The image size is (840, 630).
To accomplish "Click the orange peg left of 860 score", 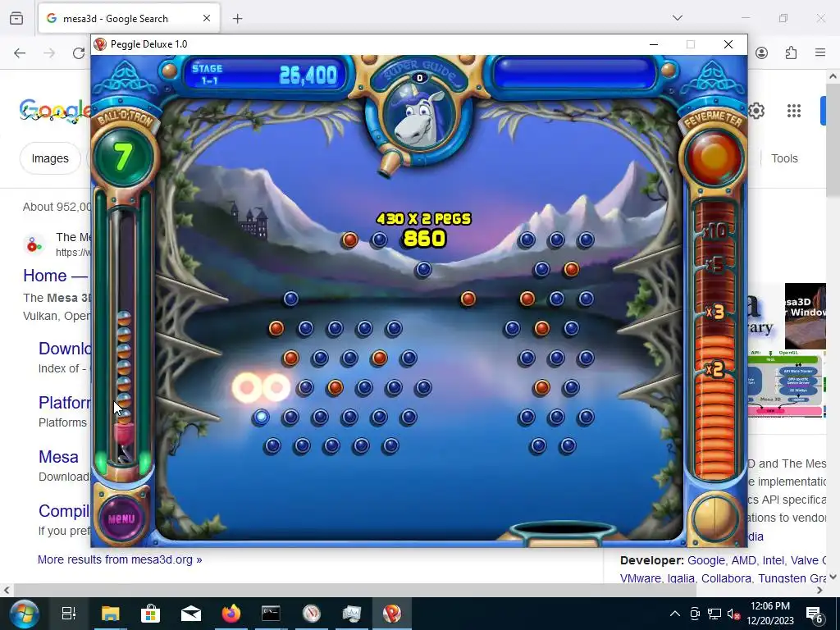I will click(349, 240).
